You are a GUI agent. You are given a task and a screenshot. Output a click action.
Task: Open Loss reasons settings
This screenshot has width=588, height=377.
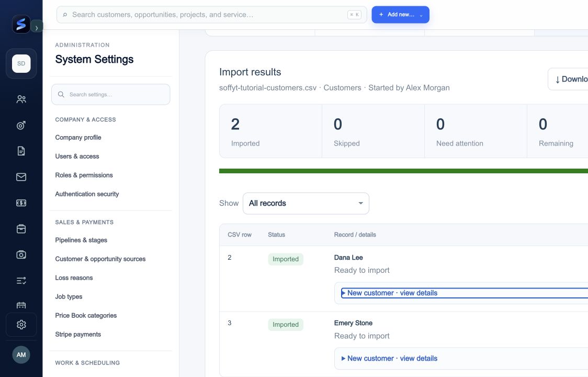74,278
